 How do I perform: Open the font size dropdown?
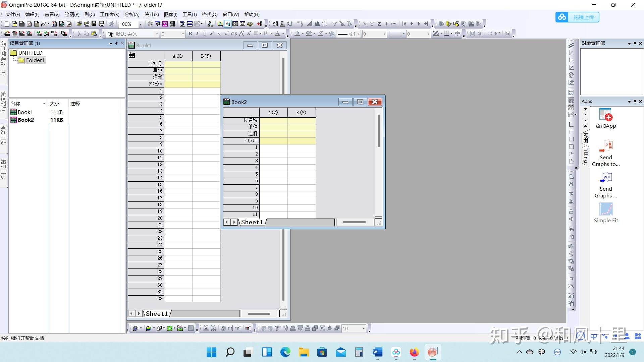[x=183, y=34]
